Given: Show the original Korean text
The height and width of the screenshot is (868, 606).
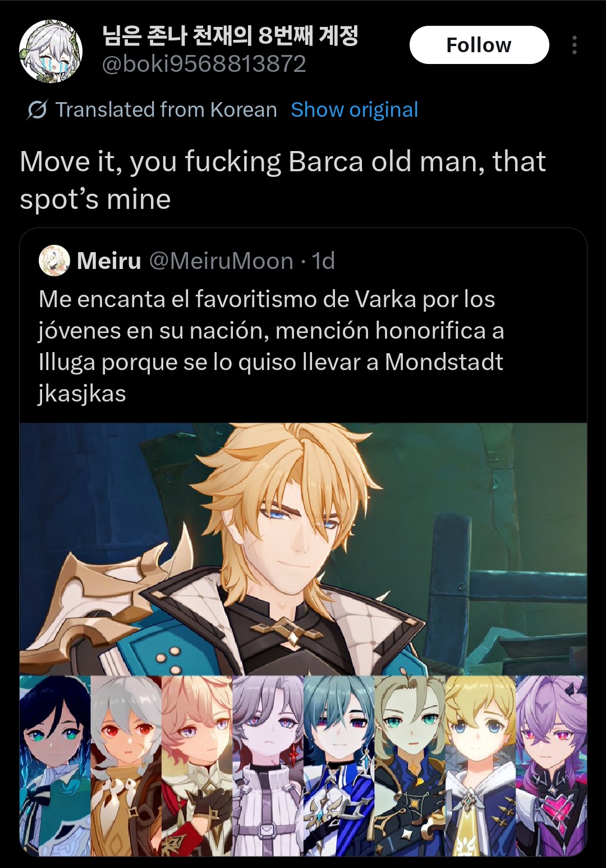Looking at the screenshot, I should (x=354, y=109).
